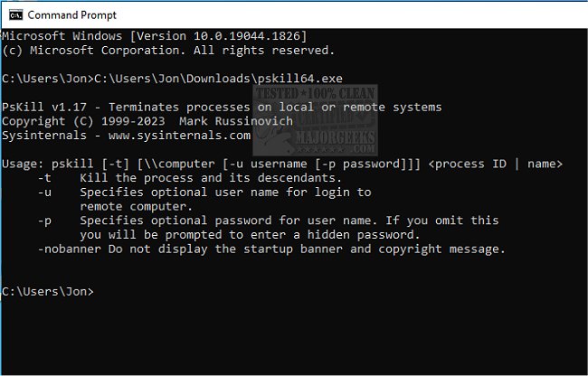Viewport: 588px width, 376px height.
Task: Click the empty C:\Users\Jon> prompt at bottom
Action: [x=48, y=292]
